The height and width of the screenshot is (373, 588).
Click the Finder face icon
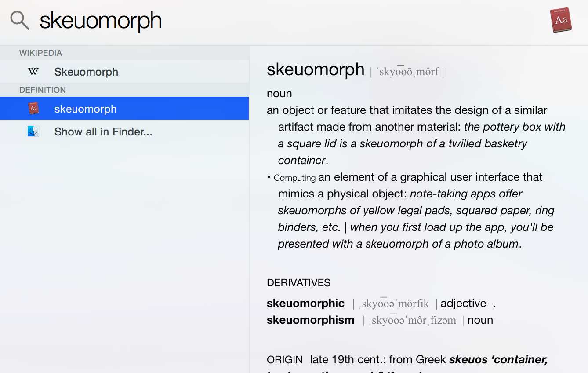pos(33,132)
